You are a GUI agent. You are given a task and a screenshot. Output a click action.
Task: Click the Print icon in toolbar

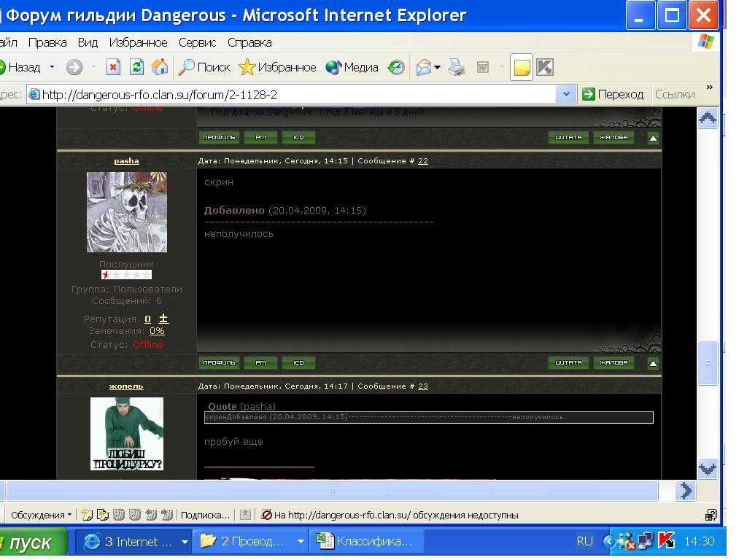[x=457, y=68]
